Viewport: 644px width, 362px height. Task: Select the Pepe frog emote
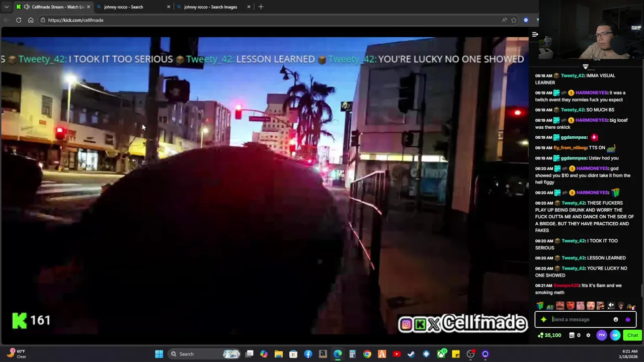coord(550,306)
